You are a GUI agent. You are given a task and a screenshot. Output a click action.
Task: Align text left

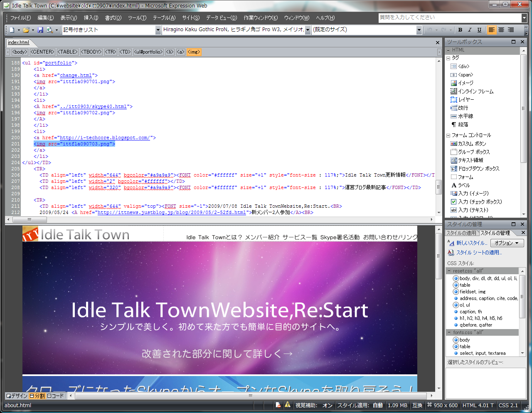click(492, 30)
